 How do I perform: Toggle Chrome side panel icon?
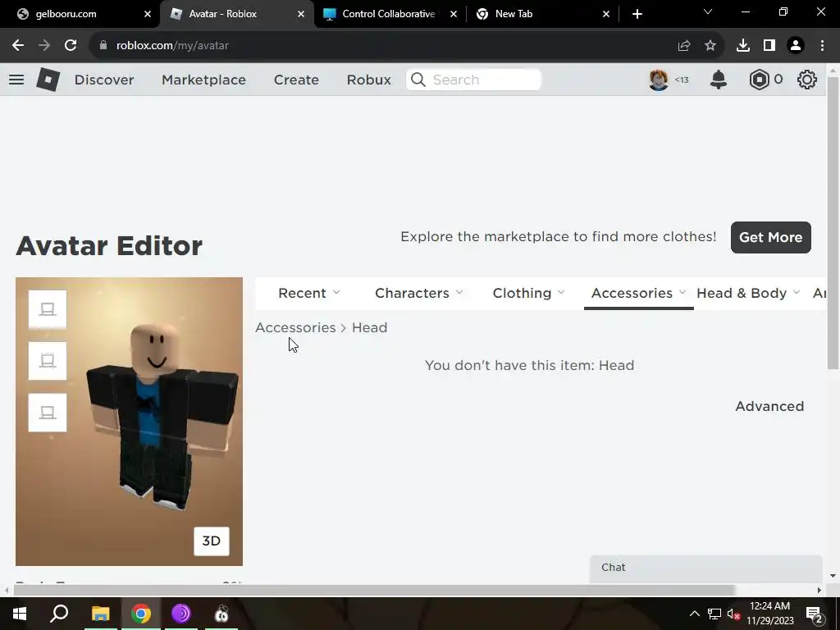[769, 46]
